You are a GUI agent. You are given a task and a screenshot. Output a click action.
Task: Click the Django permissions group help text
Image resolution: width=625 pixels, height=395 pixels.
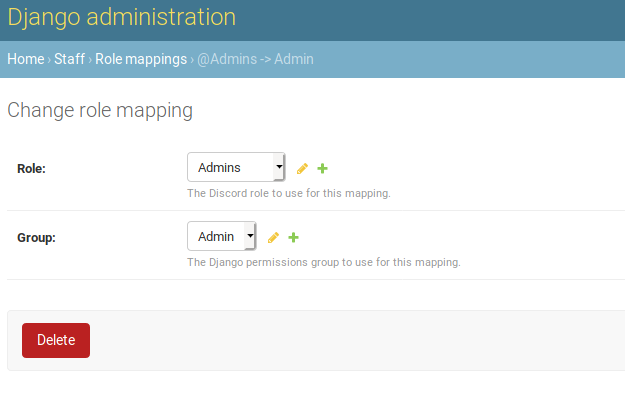tap(324, 262)
